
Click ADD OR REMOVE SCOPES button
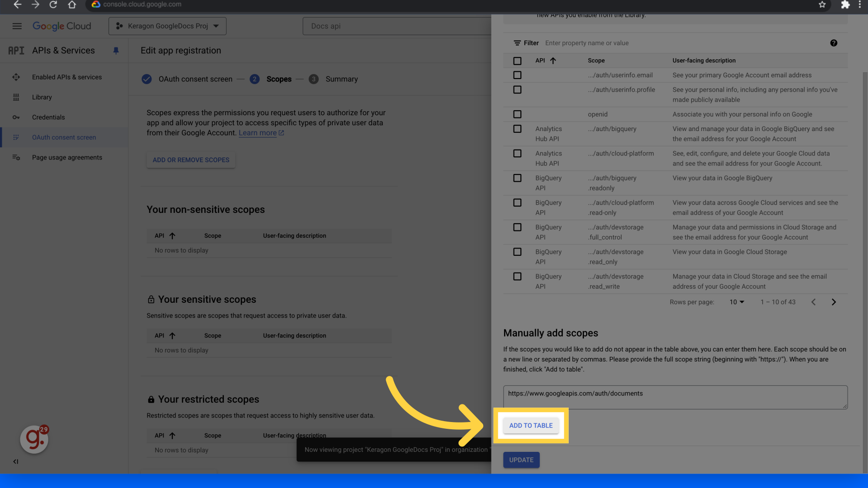click(191, 160)
